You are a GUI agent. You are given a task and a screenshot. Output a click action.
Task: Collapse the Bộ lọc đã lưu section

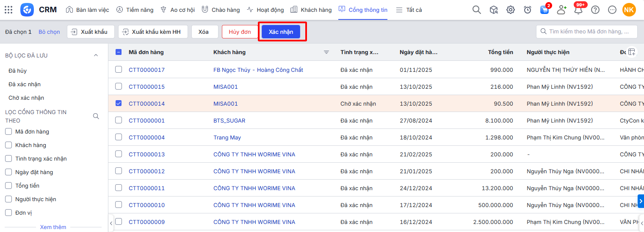tap(96, 55)
